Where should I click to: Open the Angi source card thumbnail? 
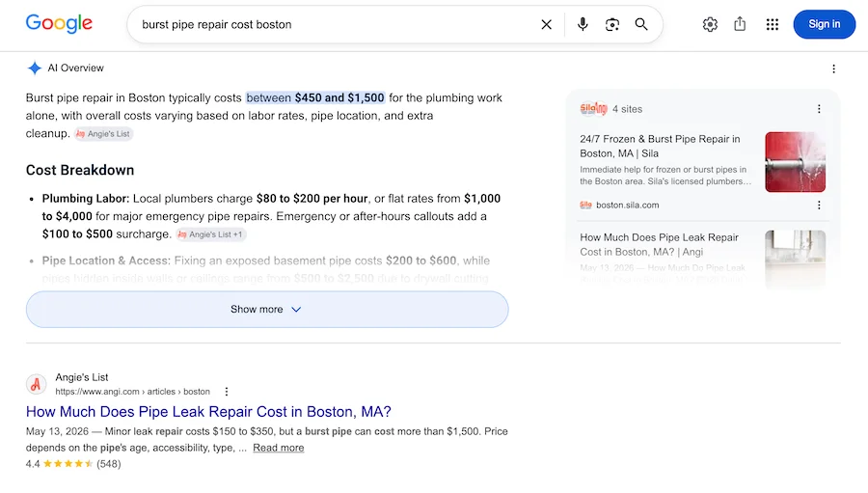(795, 258)
